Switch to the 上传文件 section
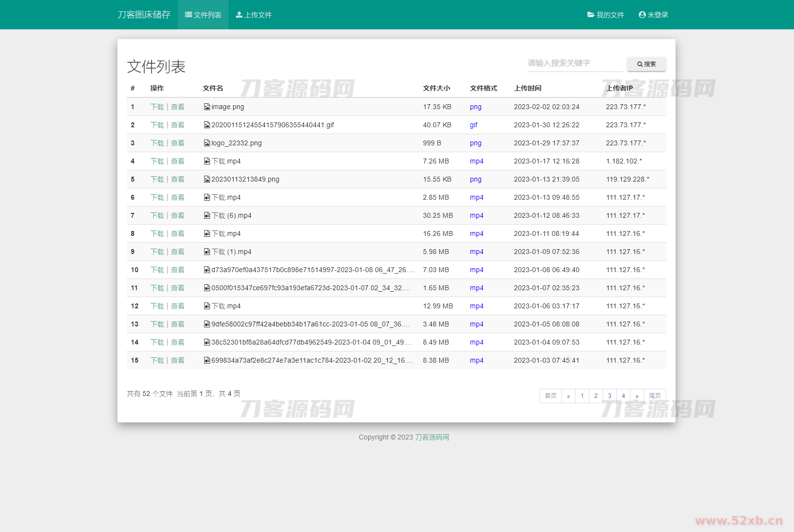This screenshot has height=532, width=794. tap(254, 15)
